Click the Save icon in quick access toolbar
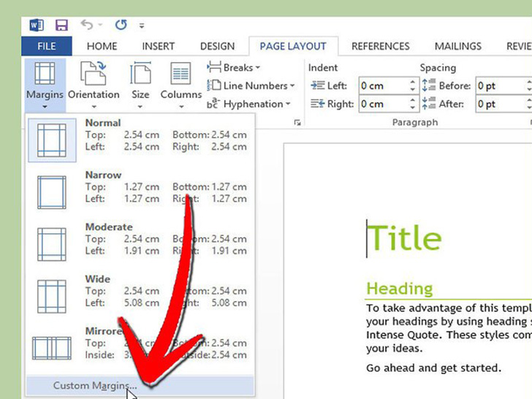 [x=61, y=25]
